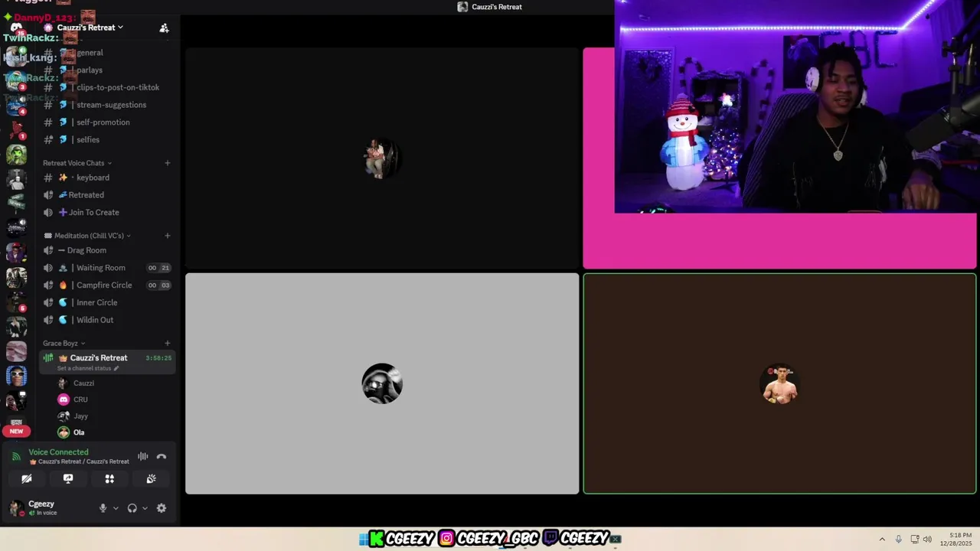
Task: Collapse Retreat Voice Chats category
Action: click(77, 163)
